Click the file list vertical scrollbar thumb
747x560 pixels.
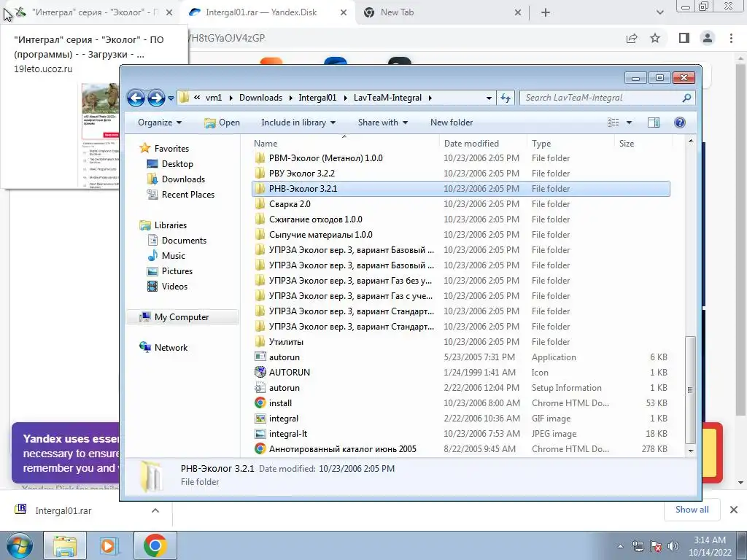coord(690,389)
